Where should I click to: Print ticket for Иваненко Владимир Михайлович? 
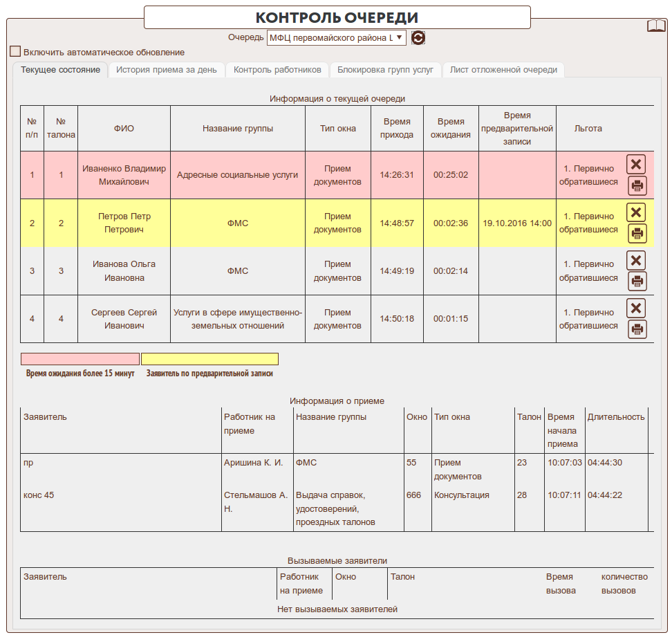pyautogui.click(x=637, y=185)
